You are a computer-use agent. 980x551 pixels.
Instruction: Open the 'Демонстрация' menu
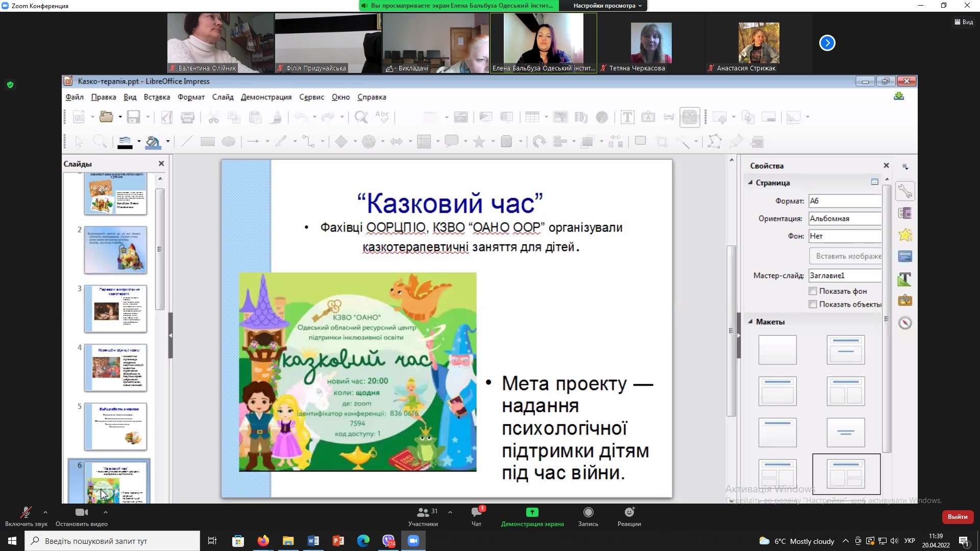click(x=266, y=97)
